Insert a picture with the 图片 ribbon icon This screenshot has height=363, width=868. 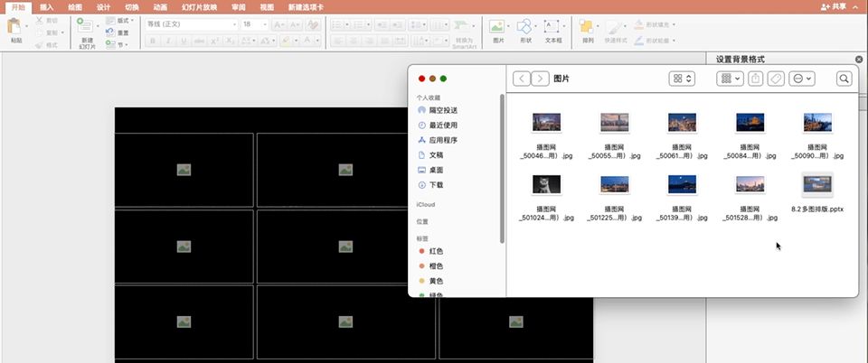497,27
